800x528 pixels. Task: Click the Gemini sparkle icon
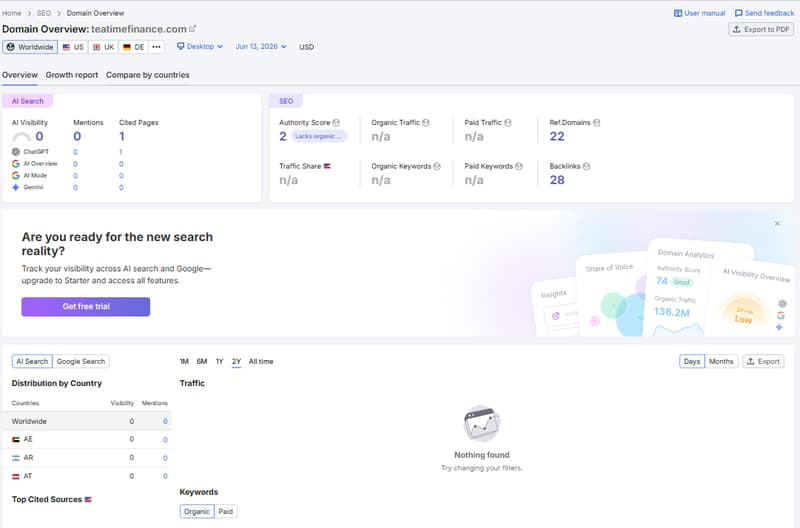(16, 187)
